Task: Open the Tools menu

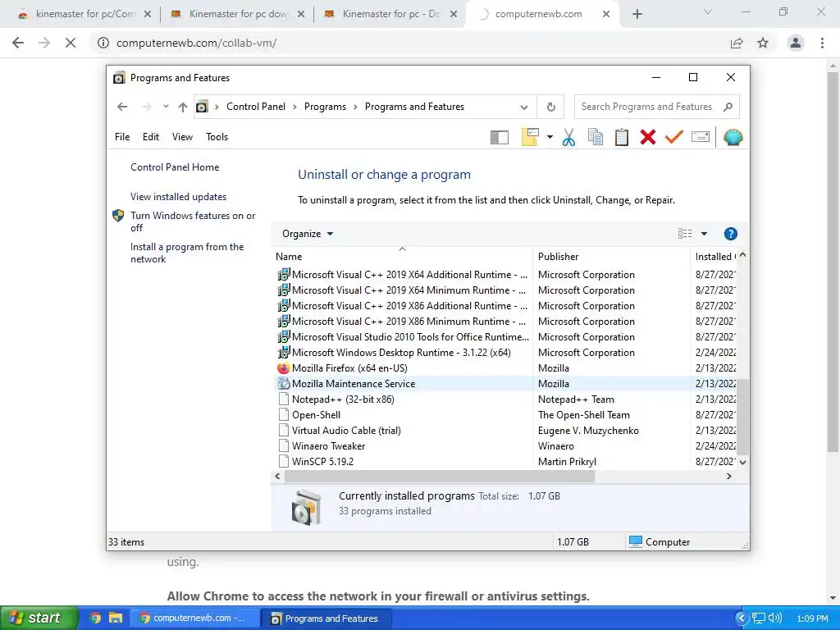Action: pyautogui.click(x=217, y=137)
